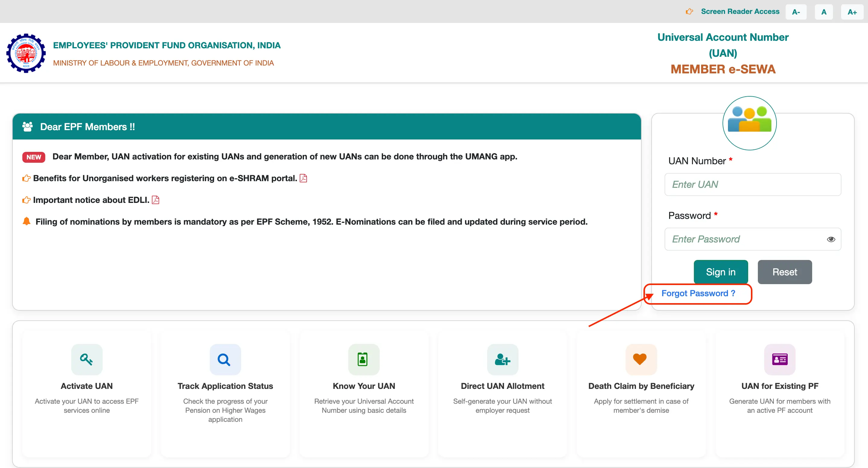Click the Activate UAN key icon

[x=87, y=359]
